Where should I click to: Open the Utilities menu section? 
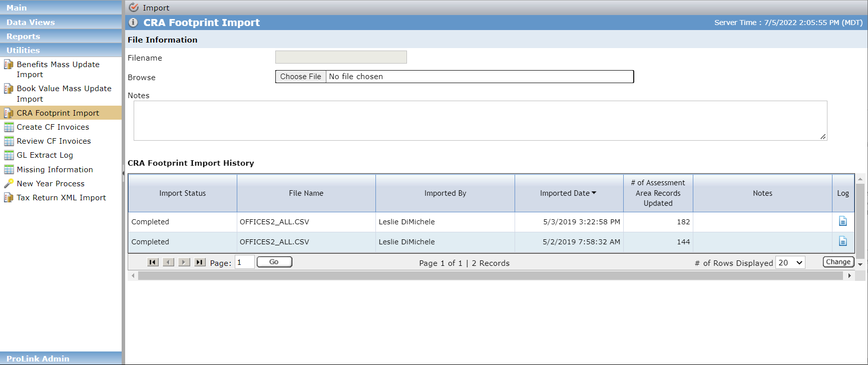pos(61,50)
